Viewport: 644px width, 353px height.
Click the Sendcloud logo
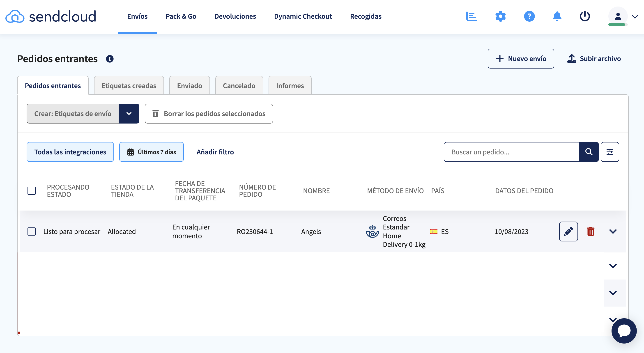(51, 16)
